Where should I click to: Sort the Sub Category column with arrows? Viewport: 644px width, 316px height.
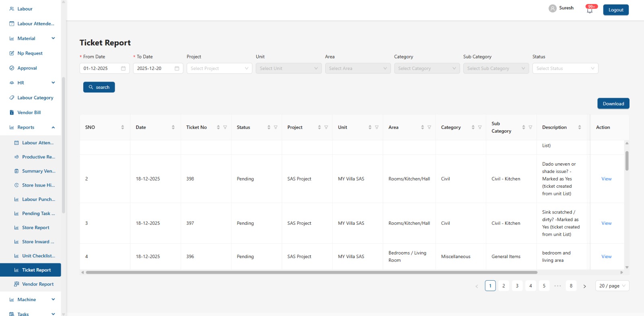524,127
